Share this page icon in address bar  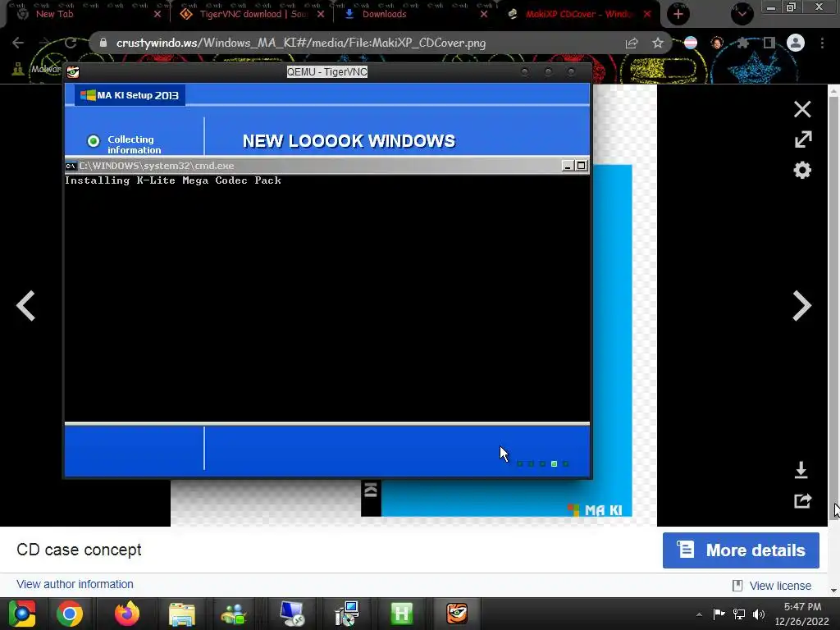pos(632,43)
